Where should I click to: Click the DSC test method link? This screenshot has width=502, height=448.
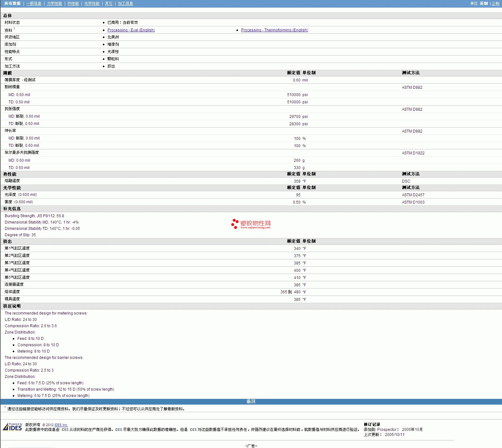pyautogui.click(x=406, y=181)
